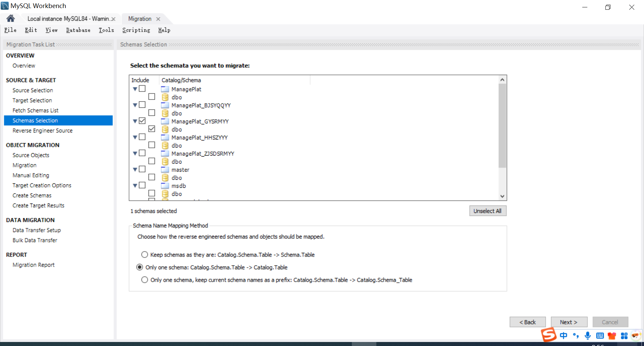Uncheck the ManagePlat_GYSRMYY catalog checkbox
This screenshot has width=644, height=346.
coord(142,121)
